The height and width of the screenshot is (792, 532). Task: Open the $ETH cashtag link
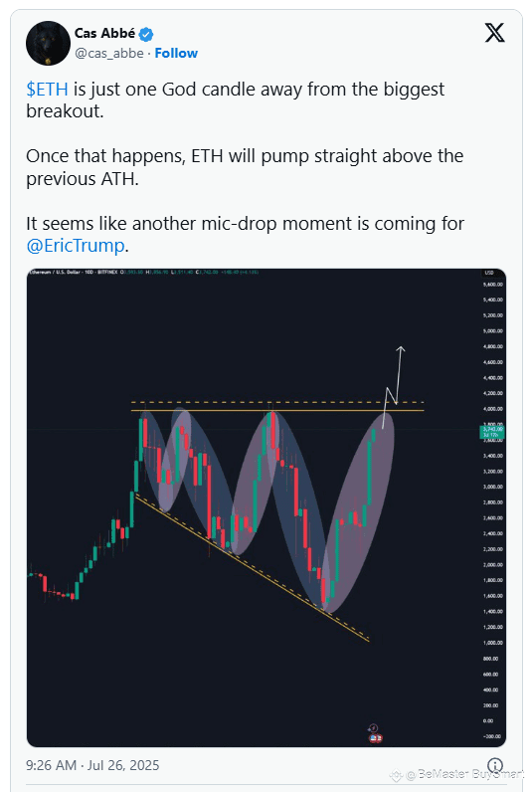(47, 90)
